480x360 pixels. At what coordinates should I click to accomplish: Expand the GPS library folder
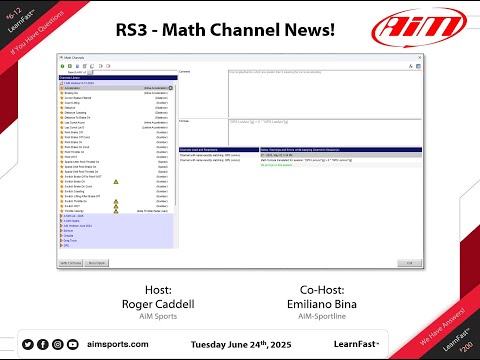coord(61,245)
